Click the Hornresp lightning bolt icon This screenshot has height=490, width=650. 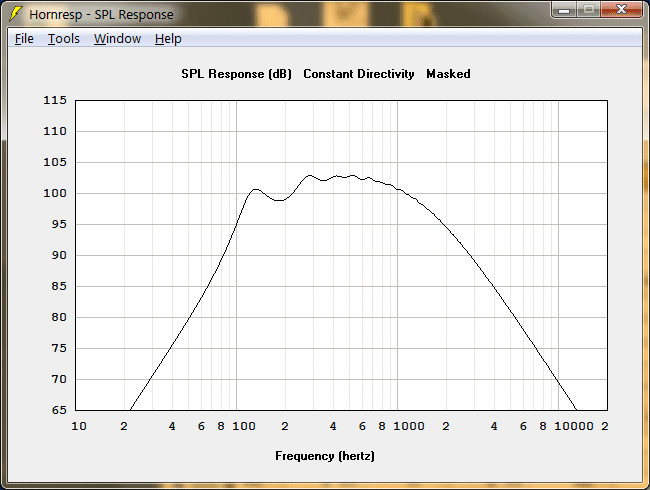click(x=15, y=14)
